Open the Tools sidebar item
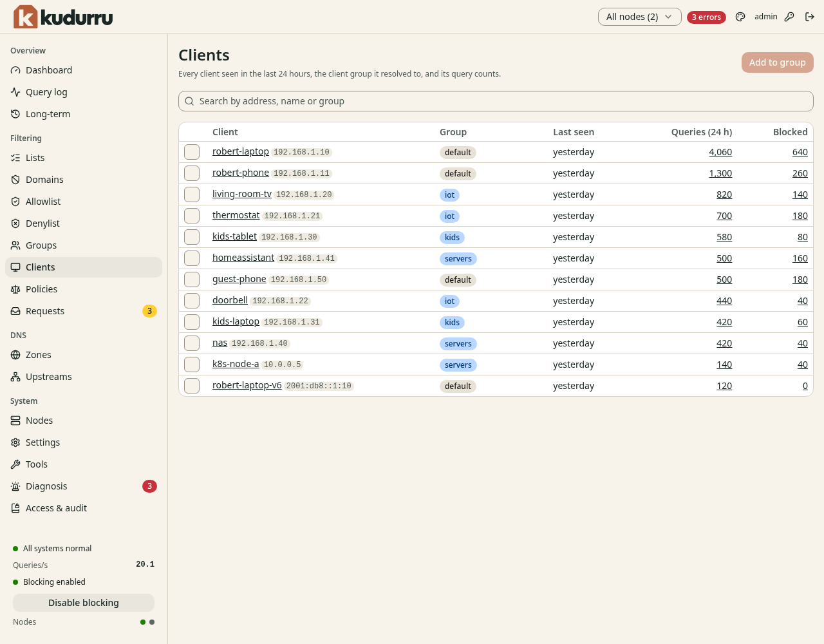The width and height of the screenshot is (824, 644). 84,464
